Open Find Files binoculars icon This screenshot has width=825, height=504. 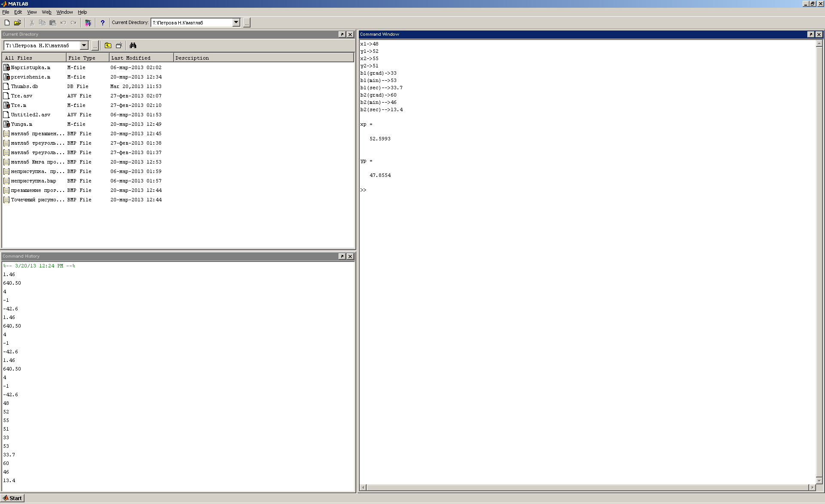(x=133, y=46)
